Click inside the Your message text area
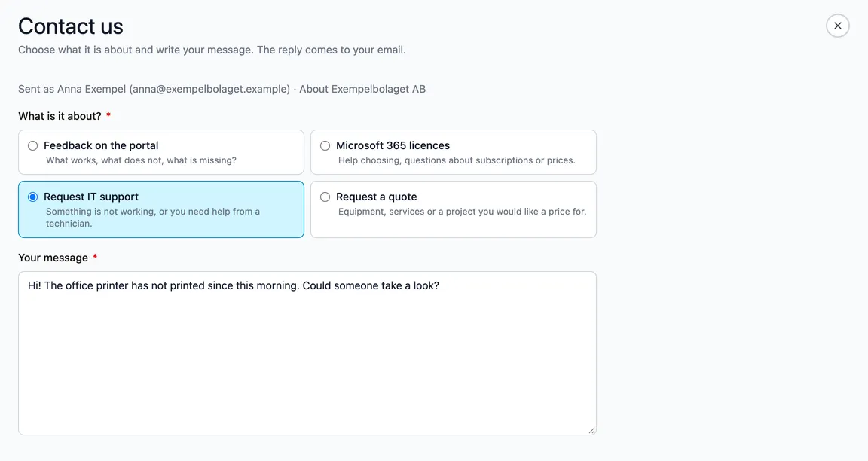The image size is (868, 461). 307,353
